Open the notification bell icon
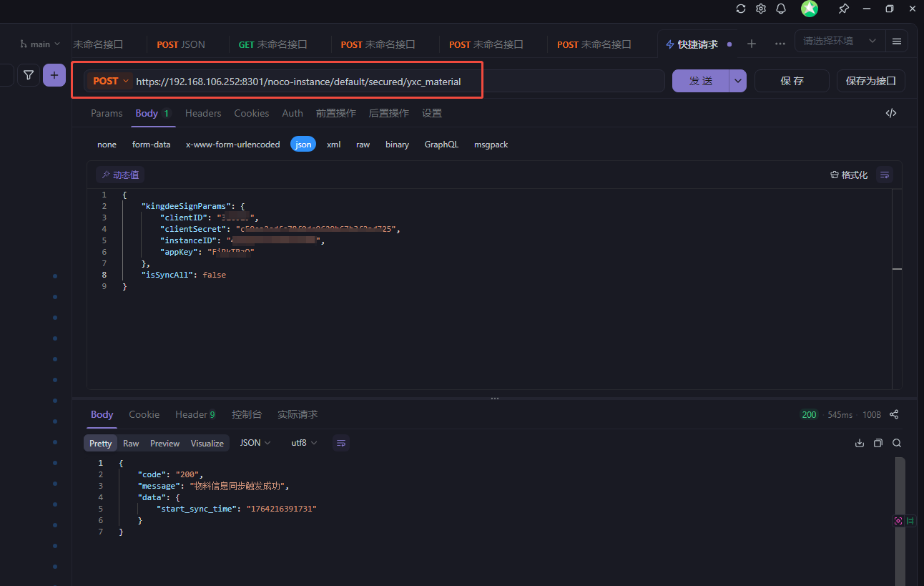Viewport: 924px width, 586px height. click(x=781, y=9)
